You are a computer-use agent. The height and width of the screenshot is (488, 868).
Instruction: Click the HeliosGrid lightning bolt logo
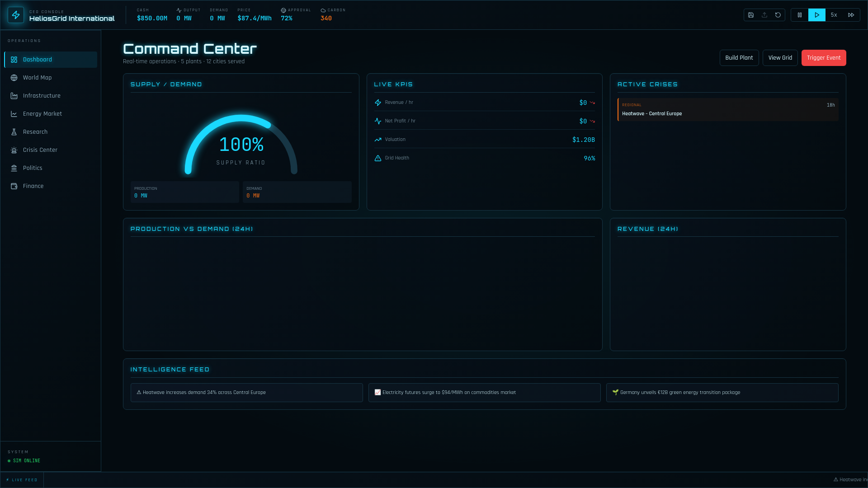(16, 15)
